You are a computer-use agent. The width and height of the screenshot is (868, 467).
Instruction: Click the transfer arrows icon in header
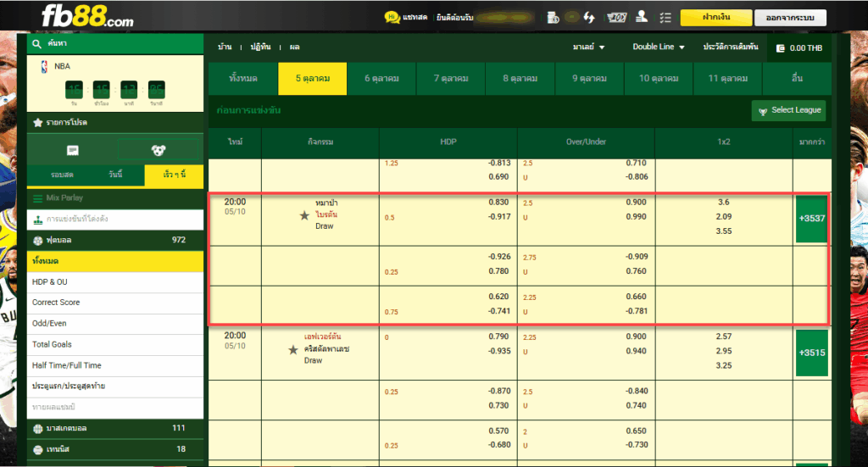pos(589,18)
